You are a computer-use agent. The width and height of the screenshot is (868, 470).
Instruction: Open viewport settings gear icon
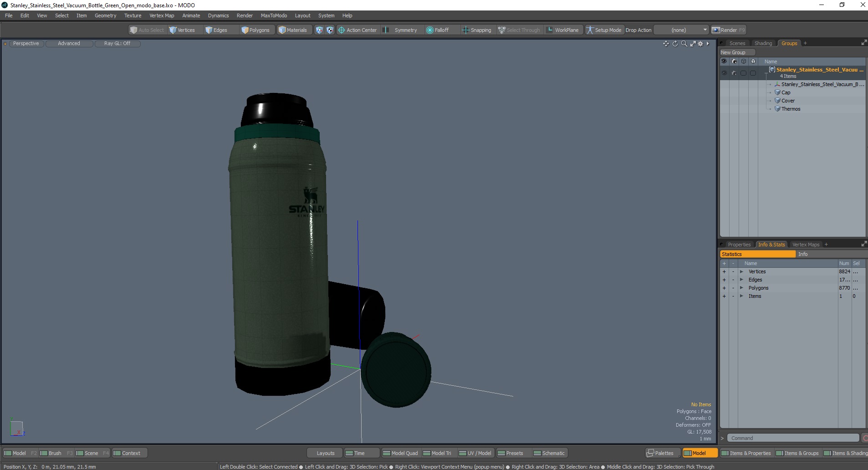700,44
